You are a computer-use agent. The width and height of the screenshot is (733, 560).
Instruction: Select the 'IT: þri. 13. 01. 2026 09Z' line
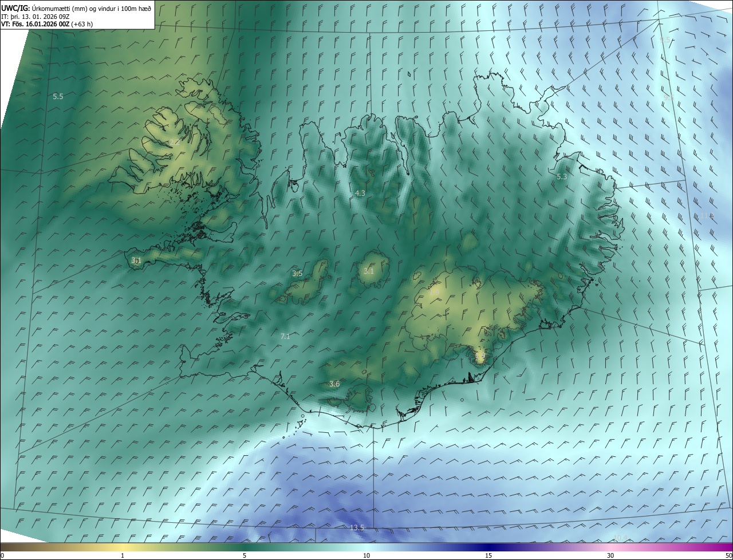tap(36, 16)
